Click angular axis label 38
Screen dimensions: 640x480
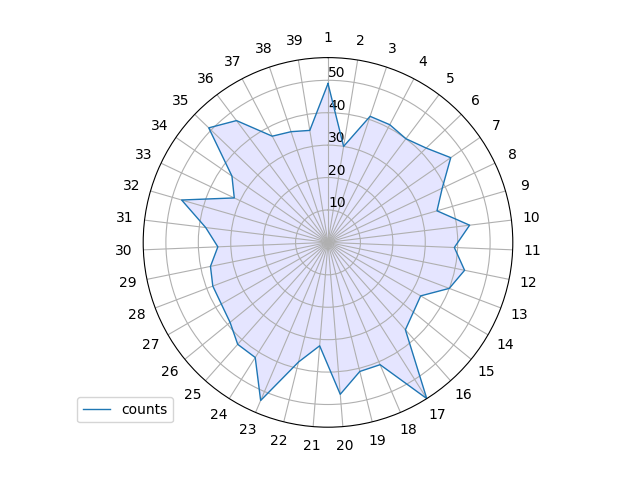point(263,48)
